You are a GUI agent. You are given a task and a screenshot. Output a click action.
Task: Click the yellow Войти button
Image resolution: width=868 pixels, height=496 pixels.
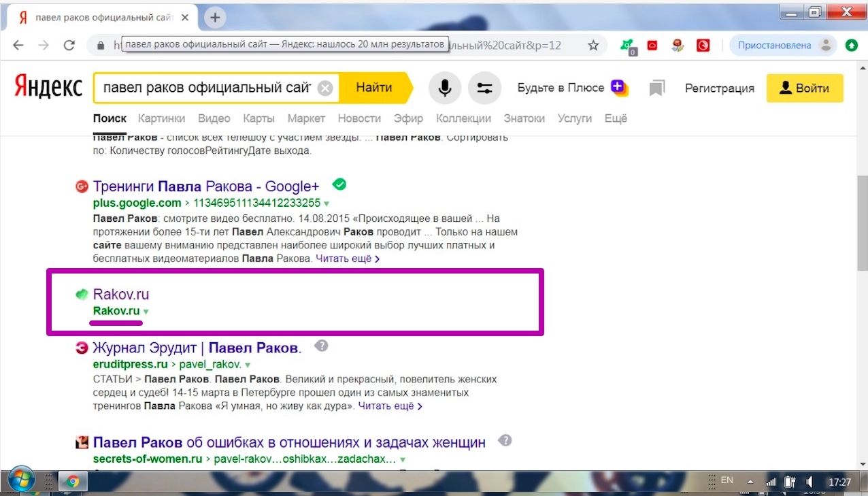[805, 88]
